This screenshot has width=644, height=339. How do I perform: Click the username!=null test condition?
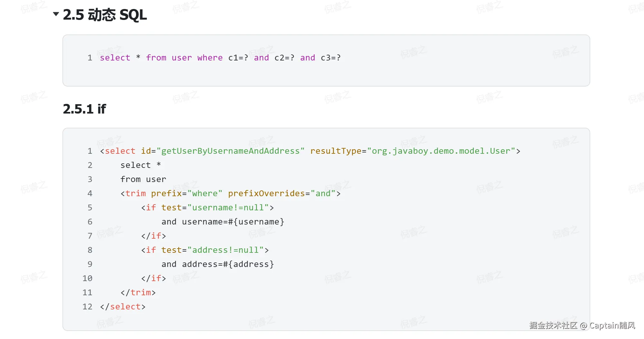228,208
